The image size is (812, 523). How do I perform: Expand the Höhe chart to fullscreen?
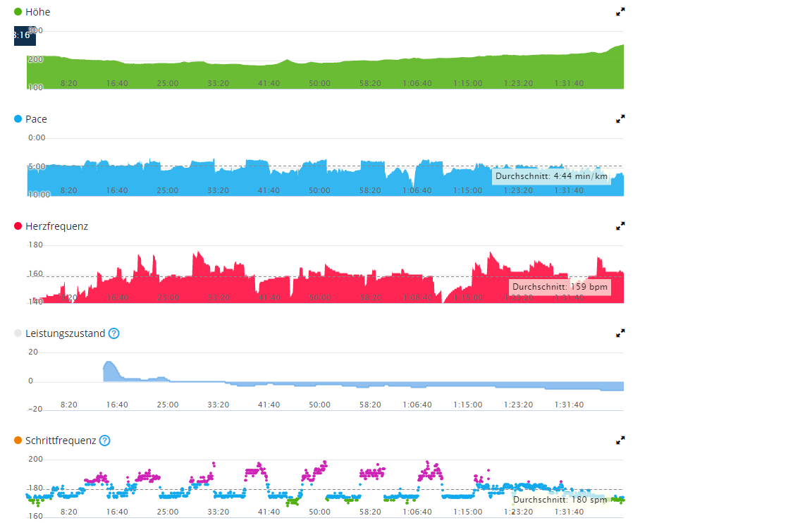click(x=620, y=12)
